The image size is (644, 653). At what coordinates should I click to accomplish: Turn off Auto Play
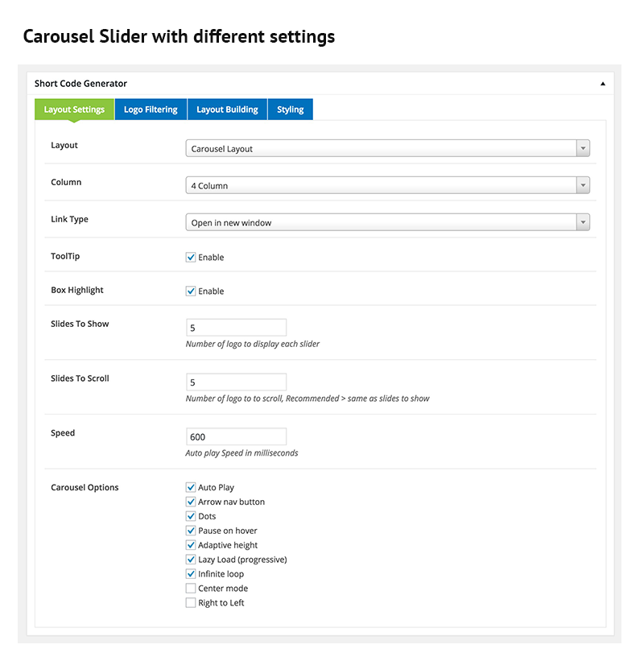(191, 488)
